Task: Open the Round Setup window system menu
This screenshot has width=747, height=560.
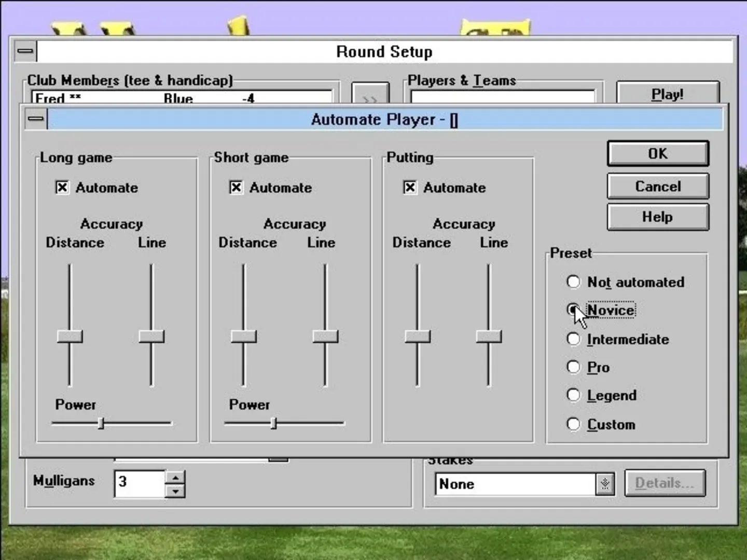Action: click(25, 51)
